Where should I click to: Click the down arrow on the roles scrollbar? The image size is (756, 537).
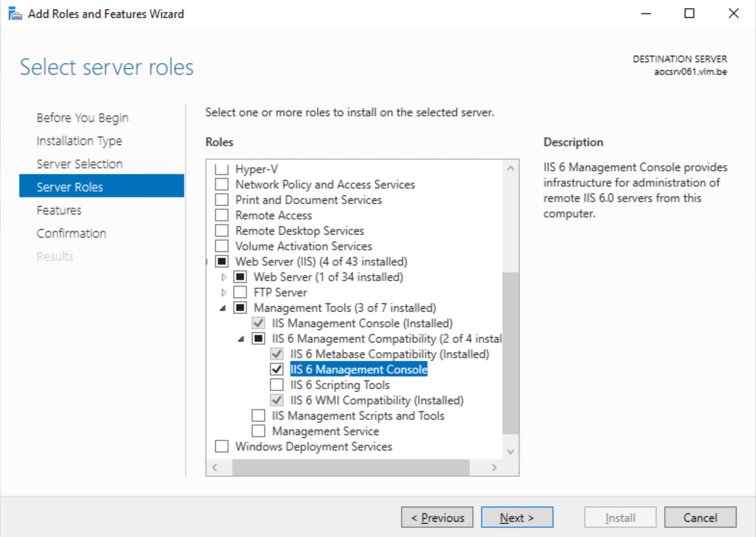pos(510,451)
